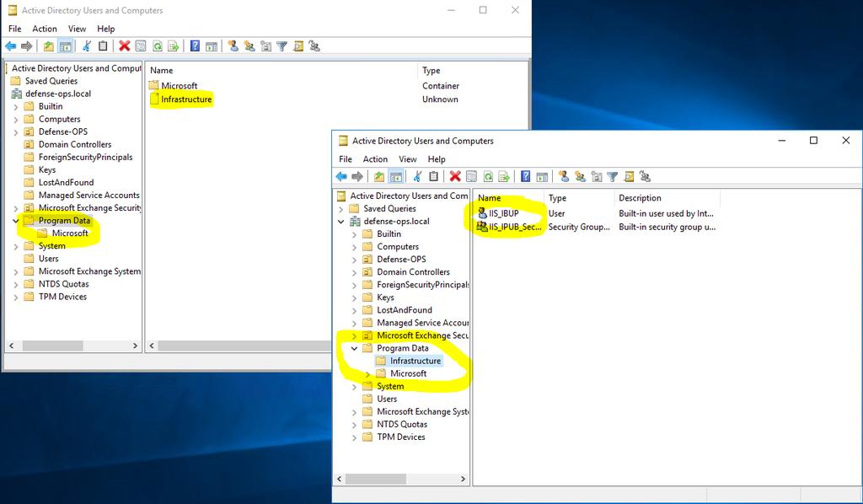
Task: Toggle console tree icon in the front window toolbar
Action: [x=396, y=177]
